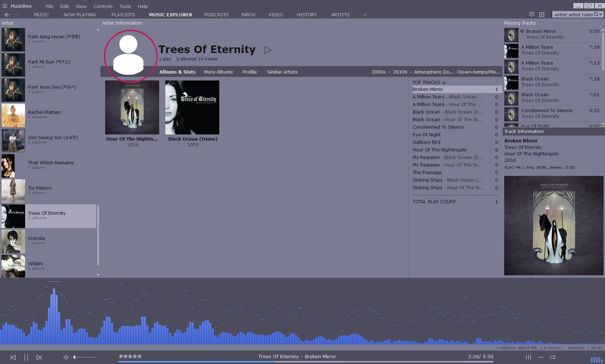Mute the volume speaker icon
Image resolution: width=605 pixels, height=364 pixels.
[66, 357]
